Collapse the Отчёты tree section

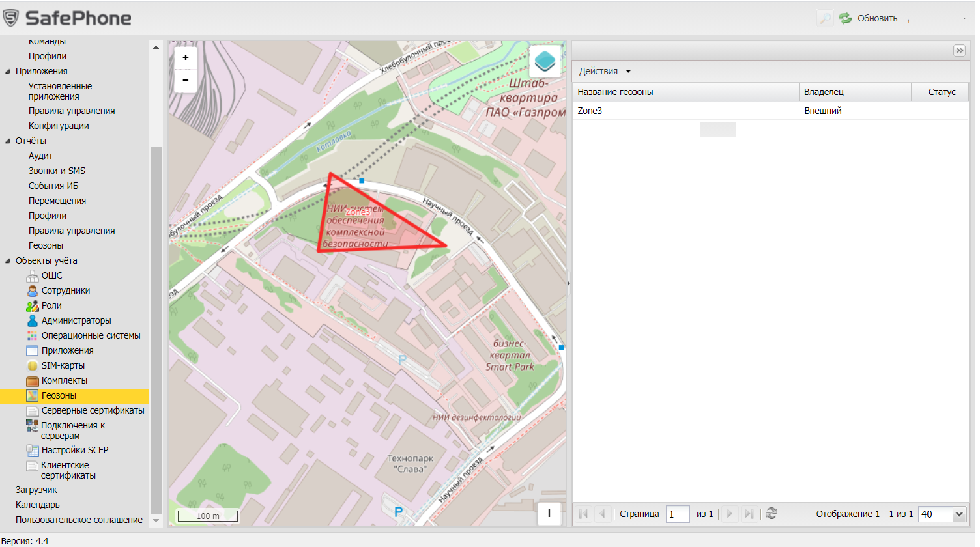tap(8, 141)
